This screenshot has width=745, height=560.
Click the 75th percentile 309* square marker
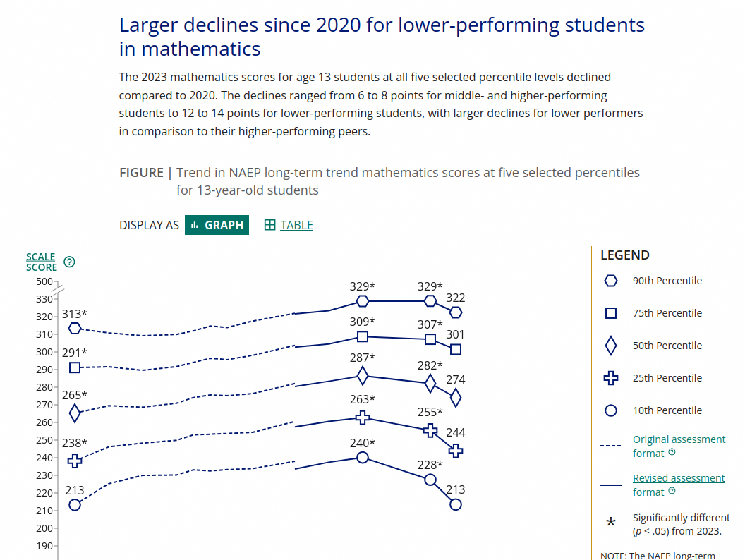(x=363, y=336)
